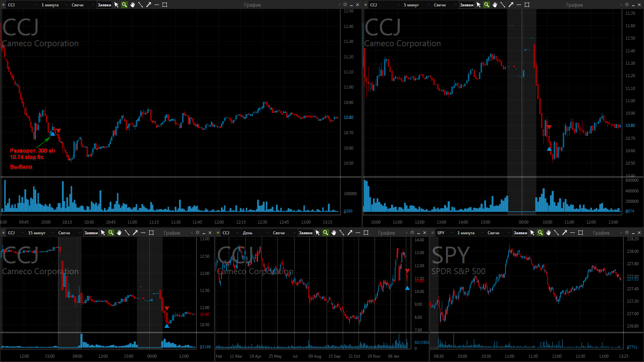Select the horizontal line tool in daily CCJ chart
This screenshot has height=362, width=644.
(x=358, y=233)
